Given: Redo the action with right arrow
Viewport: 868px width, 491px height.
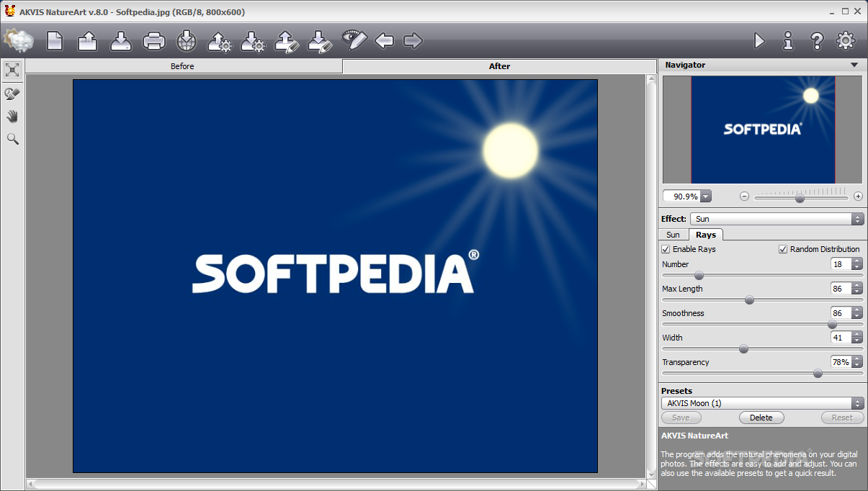Looking at the screenshot, I should (x=413, y=40).
